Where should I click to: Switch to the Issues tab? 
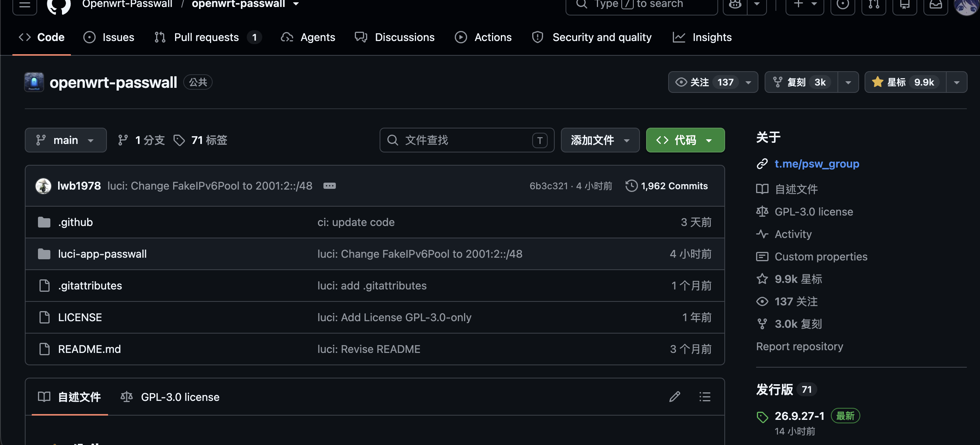pyautogui.click(x=109, y=37)
